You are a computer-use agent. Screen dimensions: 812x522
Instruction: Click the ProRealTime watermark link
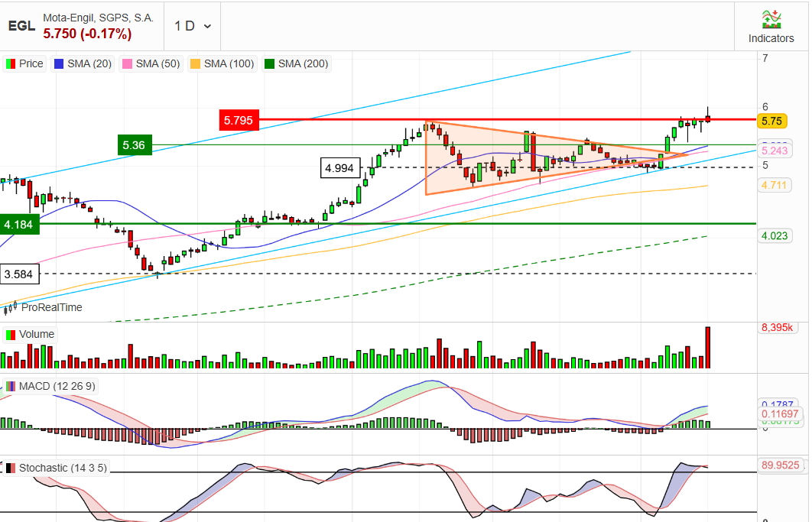click(52, 307)
